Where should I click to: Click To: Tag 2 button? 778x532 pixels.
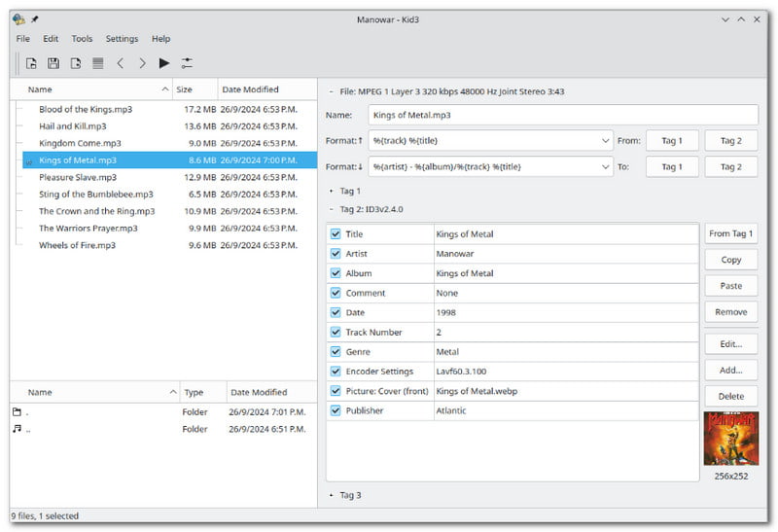click(x=731, y=166)
